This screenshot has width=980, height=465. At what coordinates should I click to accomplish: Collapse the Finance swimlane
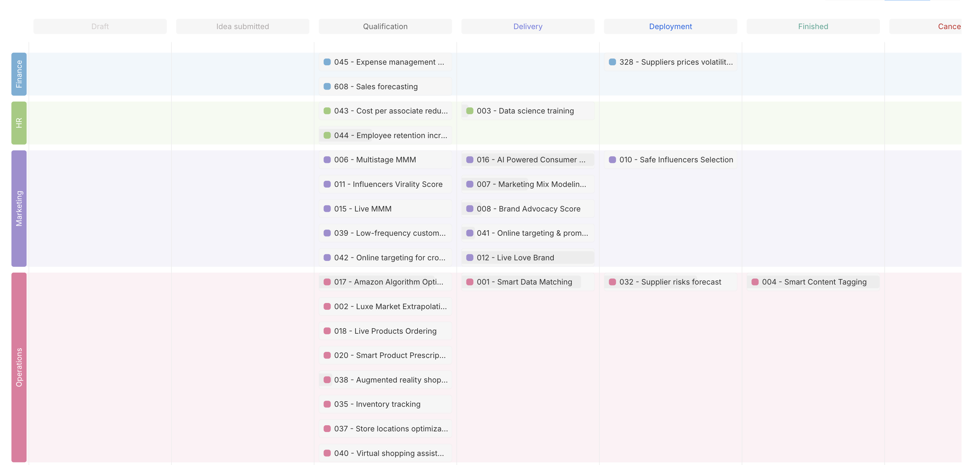[x=18, y=74]
